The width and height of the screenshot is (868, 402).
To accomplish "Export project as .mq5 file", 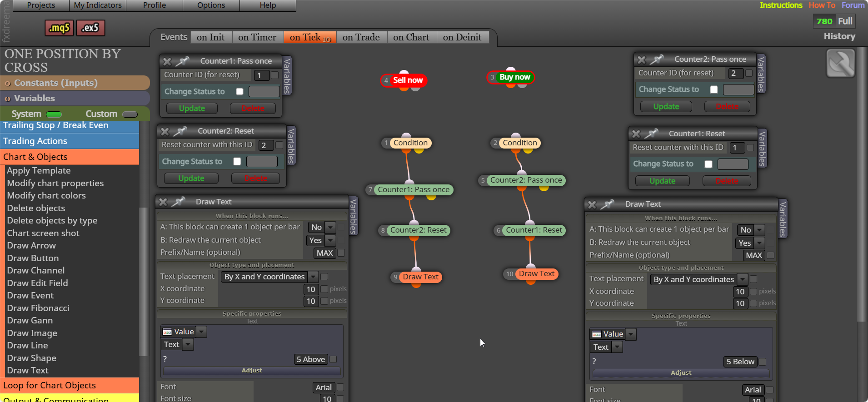I will pos(59,28).
